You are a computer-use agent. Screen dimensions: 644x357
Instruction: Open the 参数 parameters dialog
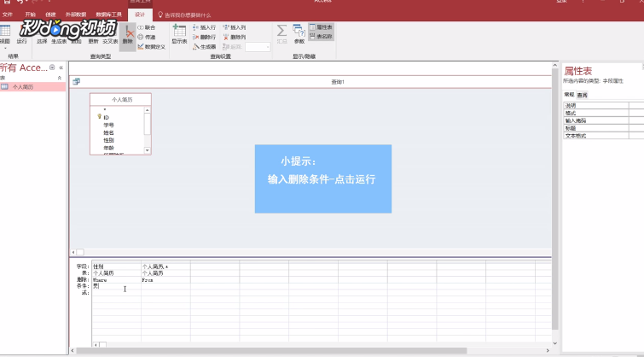299,34
